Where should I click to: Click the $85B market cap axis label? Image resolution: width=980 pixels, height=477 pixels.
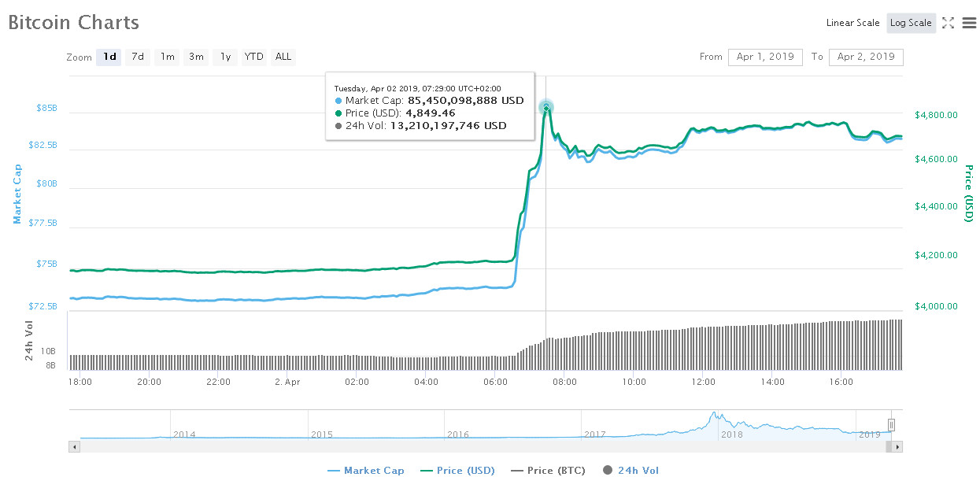pos(46,108)
